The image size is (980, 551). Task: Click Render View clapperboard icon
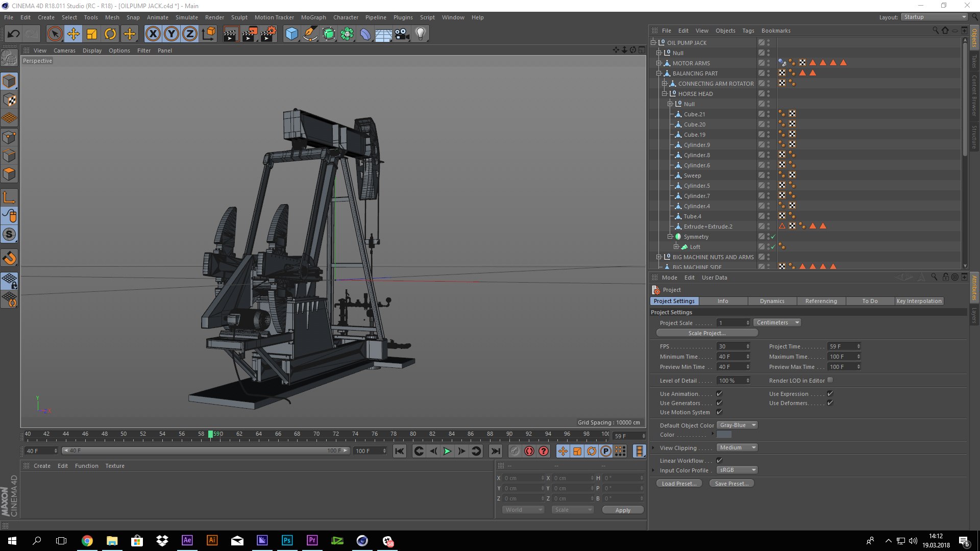pos(231,34)
